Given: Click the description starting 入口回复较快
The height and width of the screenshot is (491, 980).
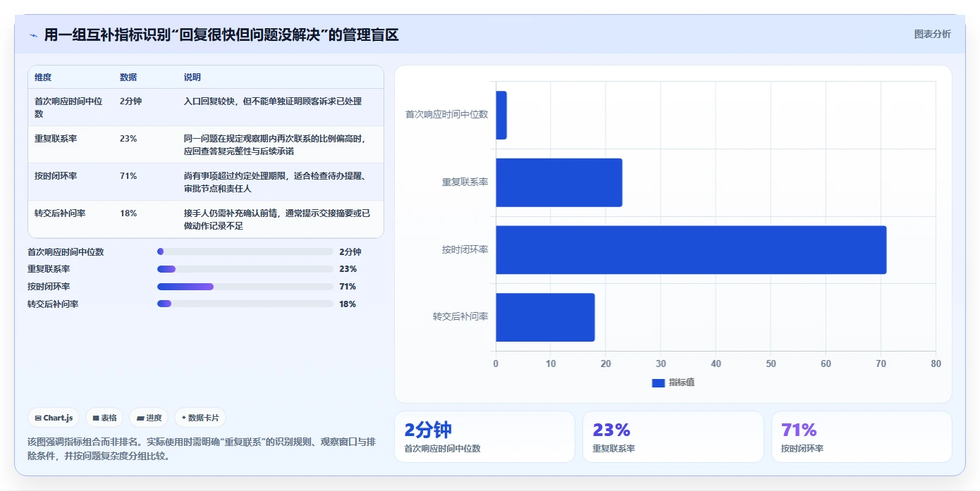Looking at the screenshot, I should click(x=273, y=101).
